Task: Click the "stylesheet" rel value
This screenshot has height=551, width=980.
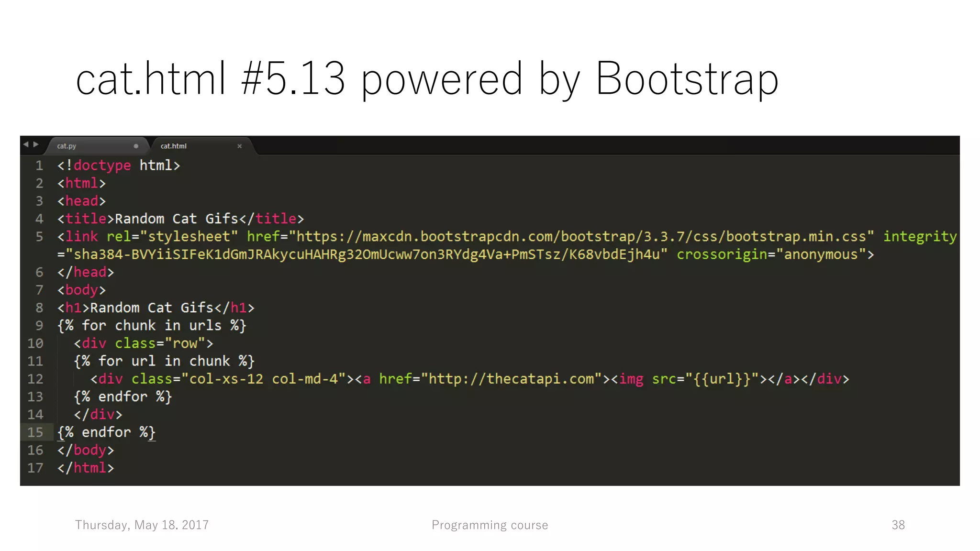Action: click(189, 237)
